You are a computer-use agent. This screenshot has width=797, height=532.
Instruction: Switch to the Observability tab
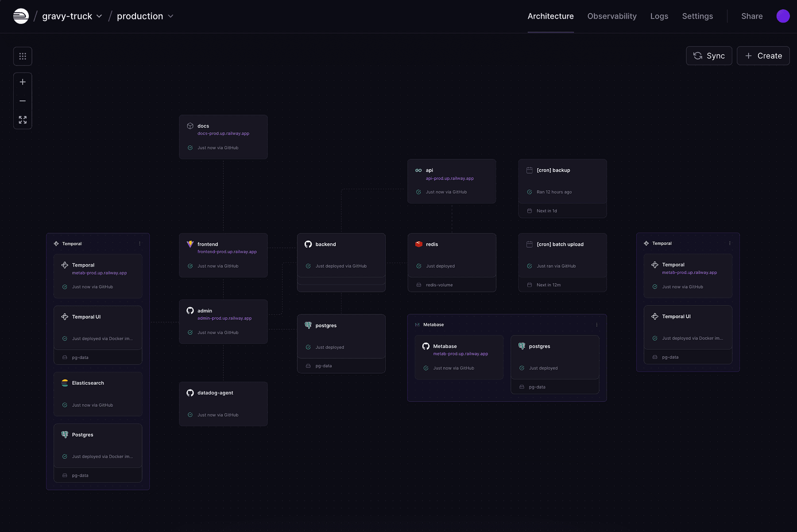[611, 16]
